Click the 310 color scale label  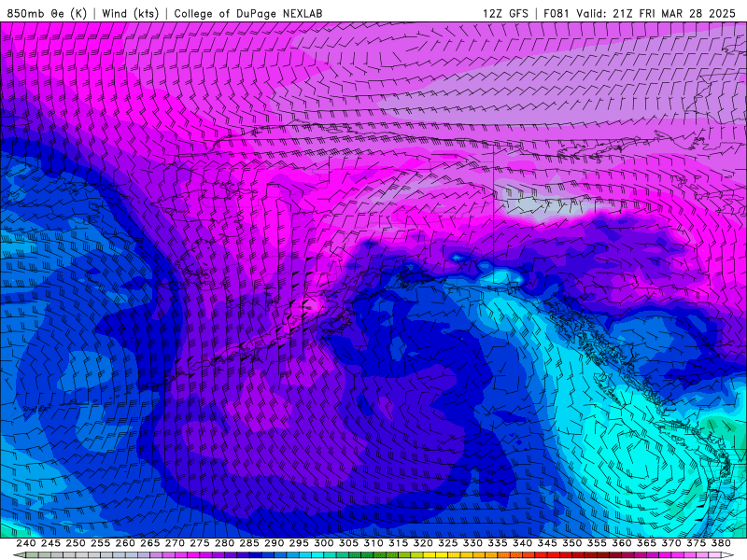pos(373,543)
